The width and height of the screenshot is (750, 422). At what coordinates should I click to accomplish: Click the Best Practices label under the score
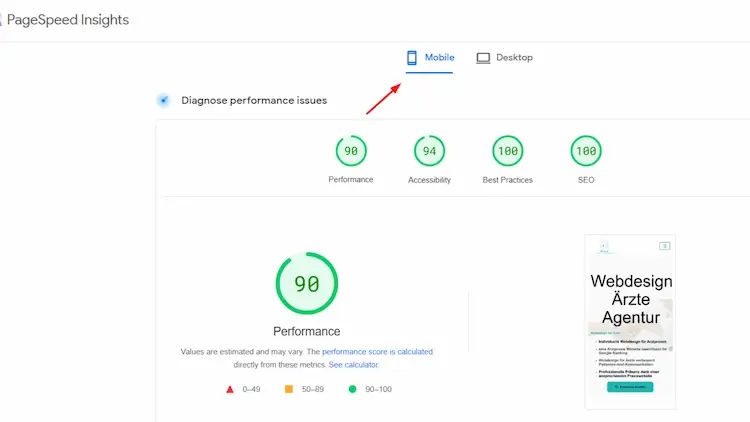click(508, 180)
